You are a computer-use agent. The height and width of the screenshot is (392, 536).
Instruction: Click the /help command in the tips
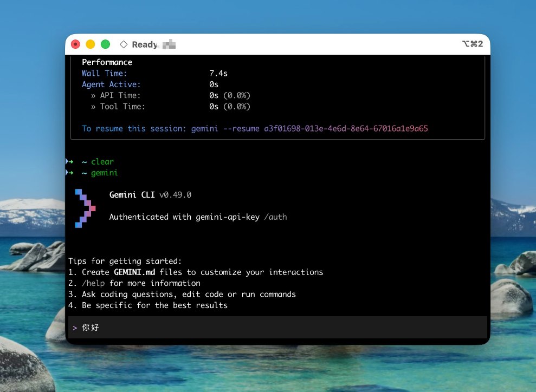[93, 283]
